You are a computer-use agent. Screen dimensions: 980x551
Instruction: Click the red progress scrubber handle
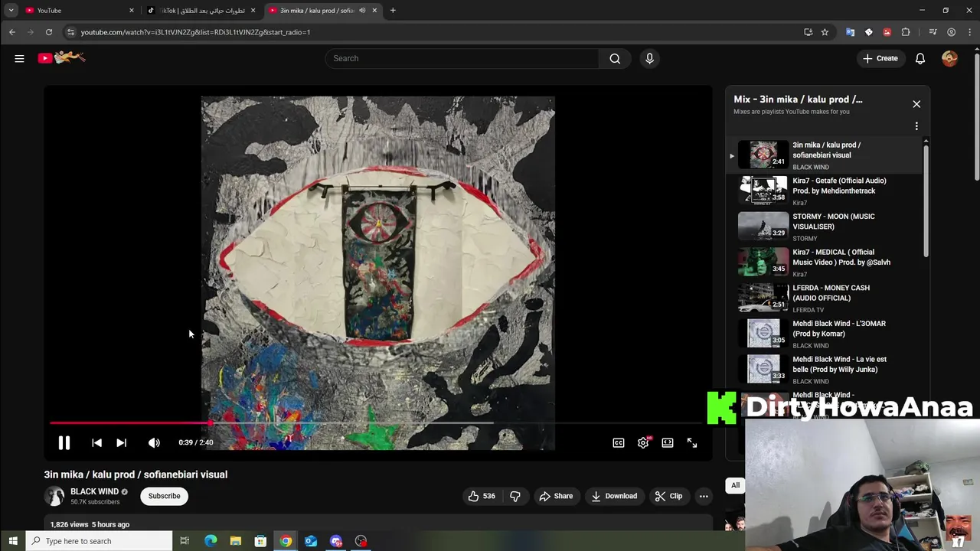pyautogui.click(x=210, y=422)
